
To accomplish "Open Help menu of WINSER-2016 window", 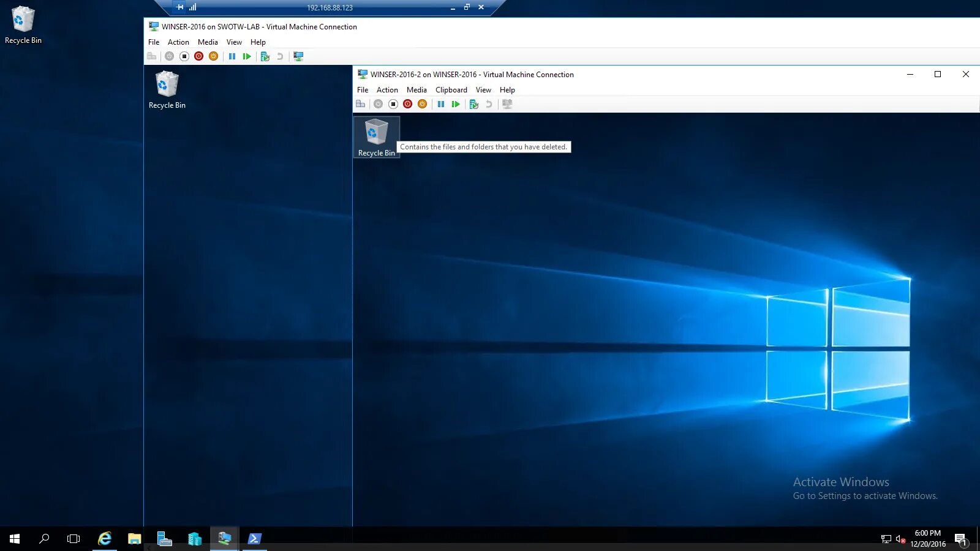I will 258,42.
